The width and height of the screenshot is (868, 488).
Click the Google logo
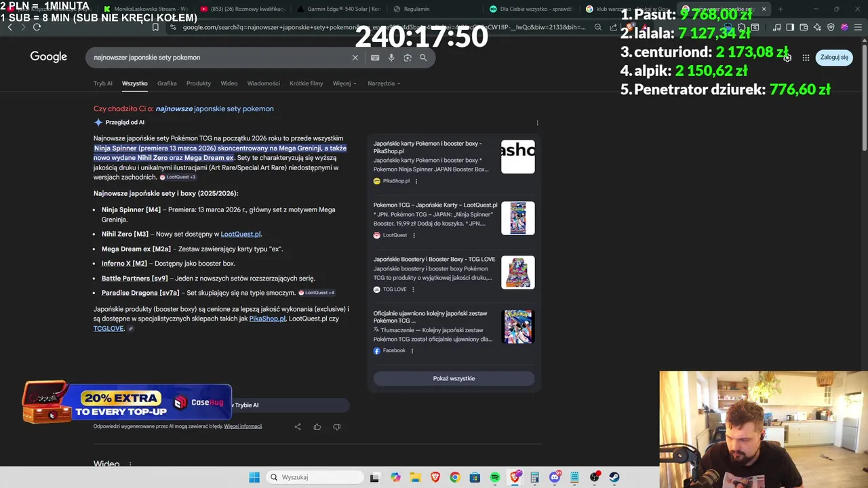[48, 57]
